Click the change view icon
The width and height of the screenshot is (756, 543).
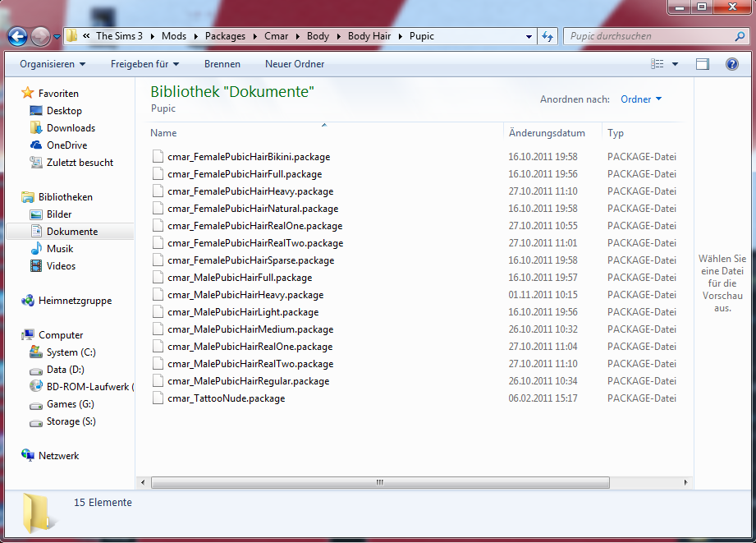(657, 64)
